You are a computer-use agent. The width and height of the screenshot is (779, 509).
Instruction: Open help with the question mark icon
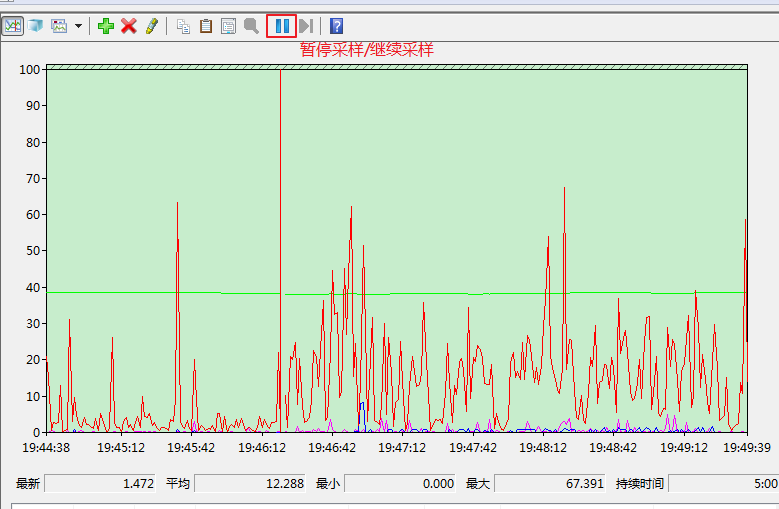pyautogui.click(x=336, y=26)
